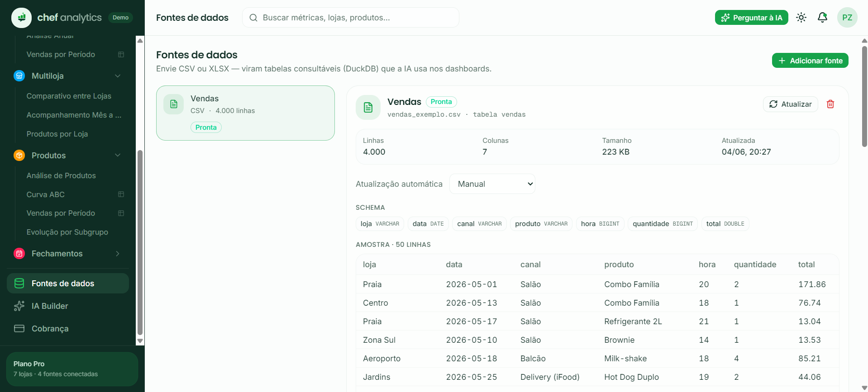The height and width of the screenshot is (392, 868).
Task: Open Curva ABC report
Action: 46,194
